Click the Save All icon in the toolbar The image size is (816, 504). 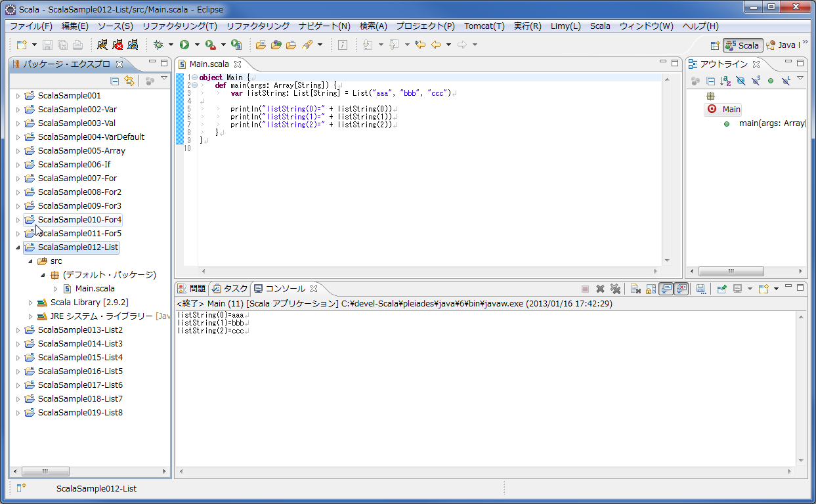pyautogui.click(x=62, y=44)
